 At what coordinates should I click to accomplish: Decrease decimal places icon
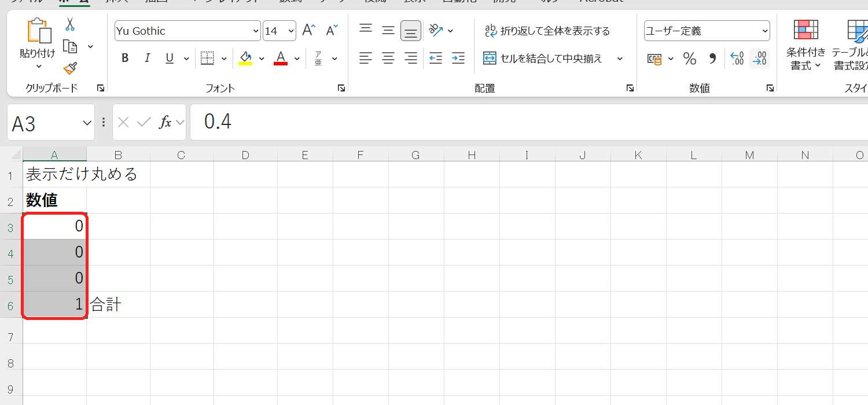759,58
